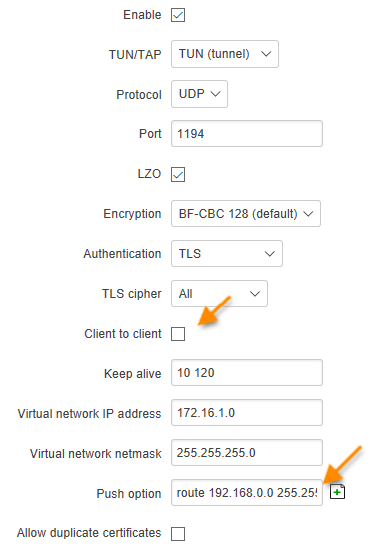This screenshot has width=372, height=556.
Task: Click the TLS cipher dropdown chevron arrow
Action: tap(255, 294)
